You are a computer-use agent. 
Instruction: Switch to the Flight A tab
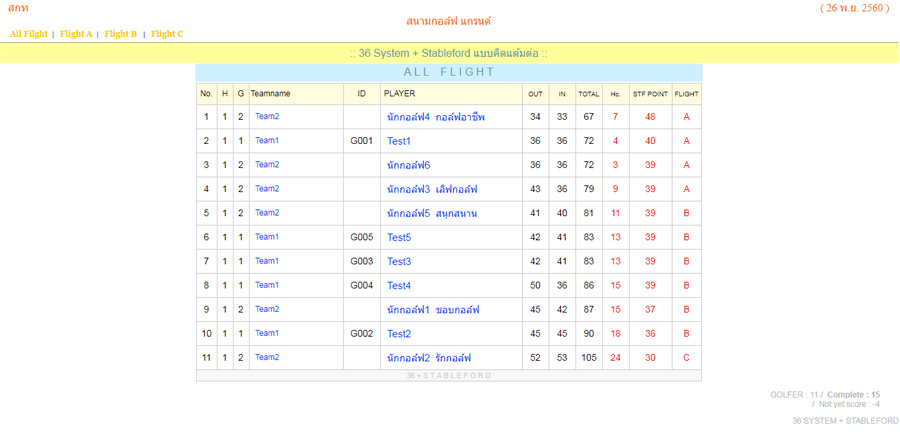click(x=76, y=34)
